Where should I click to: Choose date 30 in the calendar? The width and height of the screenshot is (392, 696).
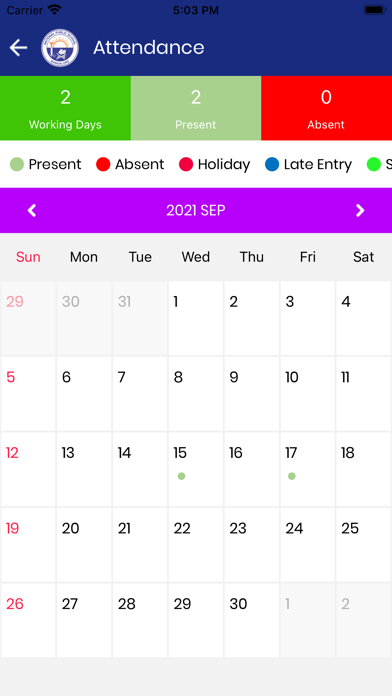(252, 620)
